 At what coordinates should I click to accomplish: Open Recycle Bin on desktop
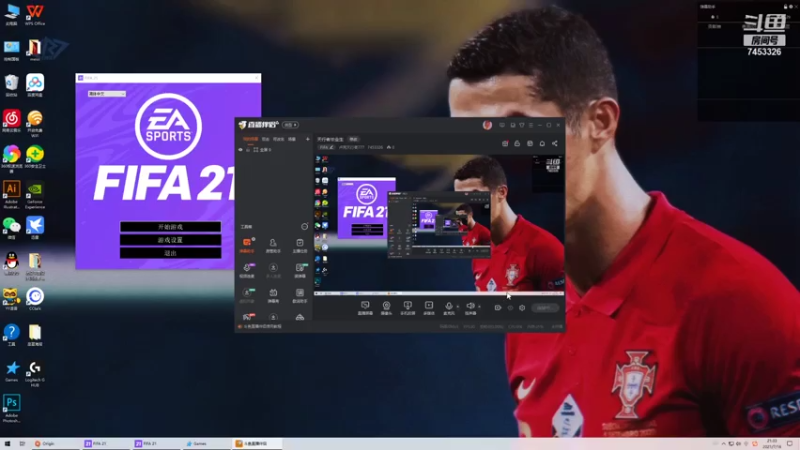click(x=11, y=85)
